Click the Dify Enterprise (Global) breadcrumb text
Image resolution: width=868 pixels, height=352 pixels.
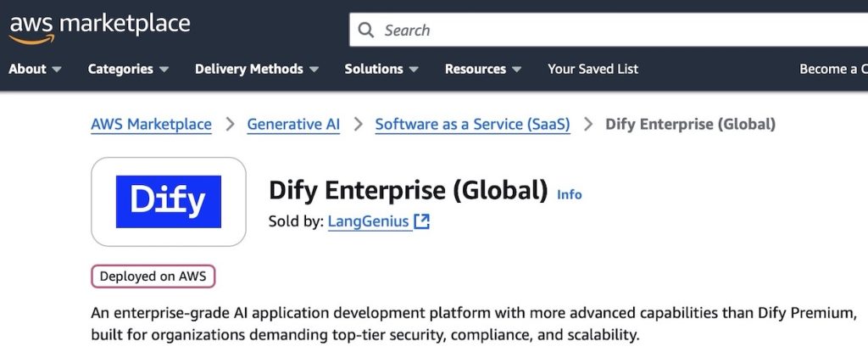pos(690,125)
